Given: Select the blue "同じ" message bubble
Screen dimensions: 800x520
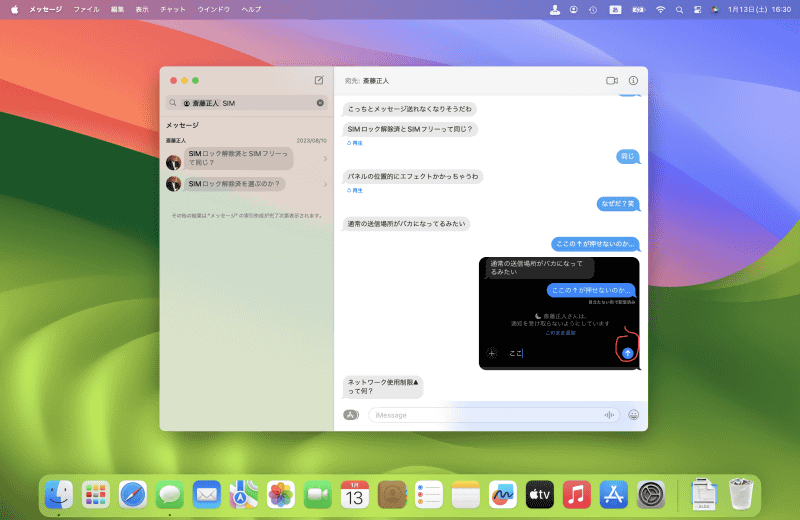Looking at the screenshot, I should pos(628,156).
